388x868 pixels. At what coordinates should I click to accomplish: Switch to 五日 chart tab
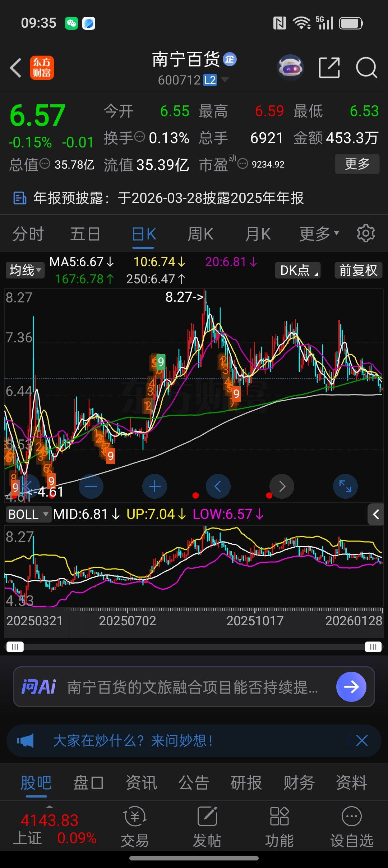pyautogui.click(x=85, y=234)
